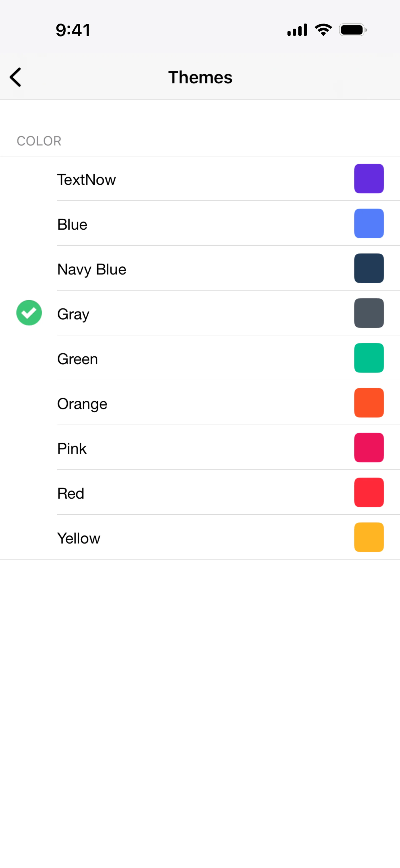Screen dimensions: 400x868
Task: Tap the light blue color swatch
Action: click(x=369, y=223)
